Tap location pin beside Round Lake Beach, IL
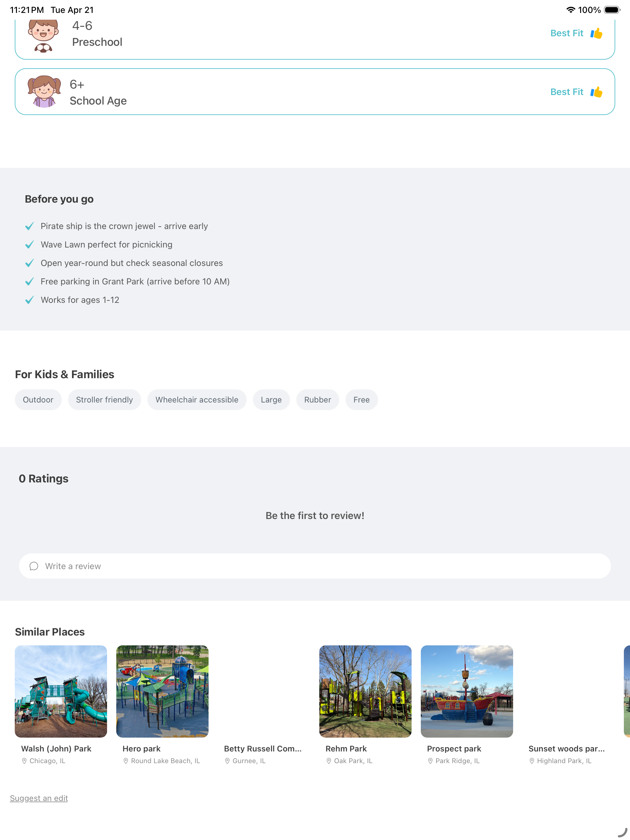Image resolution: width=630 pixels, height=840 pixels. tap(126, 761)
